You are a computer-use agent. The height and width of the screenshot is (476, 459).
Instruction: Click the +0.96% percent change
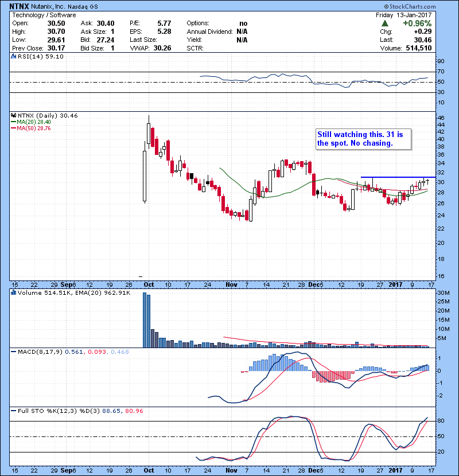coord(417,24)
